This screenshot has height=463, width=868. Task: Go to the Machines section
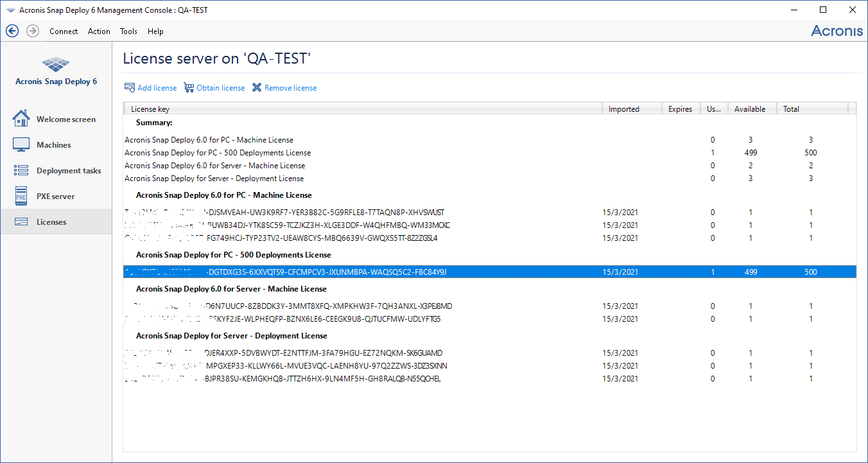click(56, 145)
